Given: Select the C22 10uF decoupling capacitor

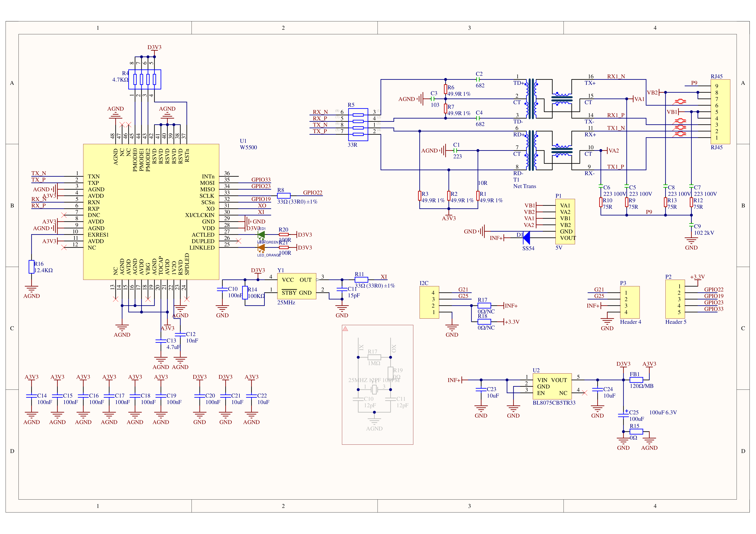Looking at the screenshot, I should click(252, 396).
